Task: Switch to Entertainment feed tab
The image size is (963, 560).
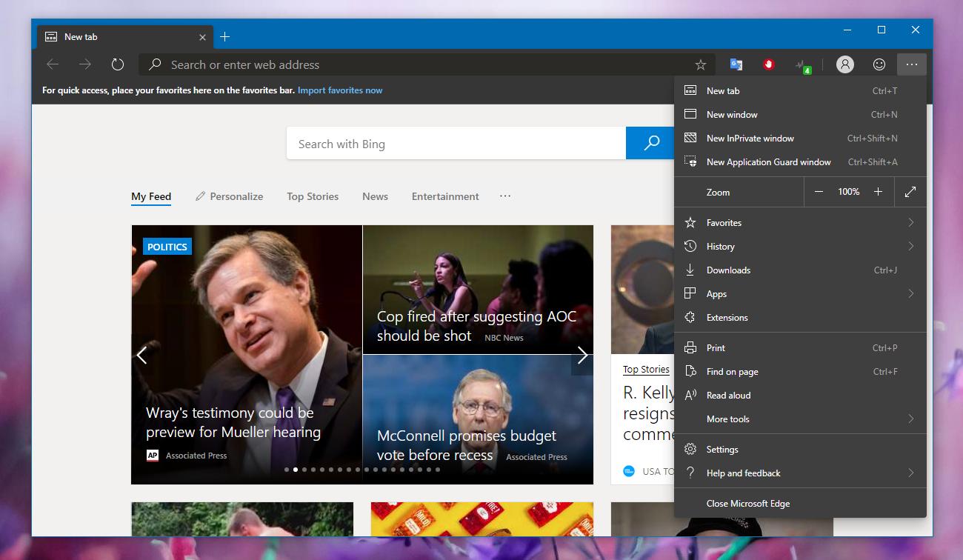Action: [445, 196]
